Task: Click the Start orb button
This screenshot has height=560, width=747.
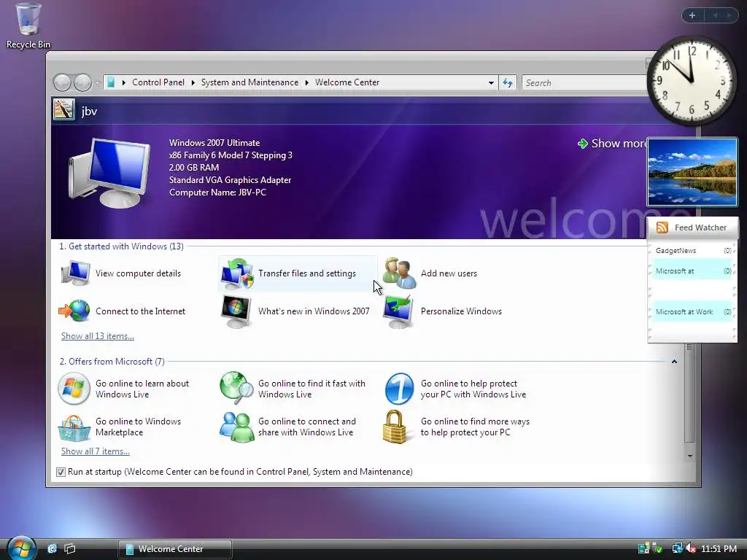Action: 21,548
